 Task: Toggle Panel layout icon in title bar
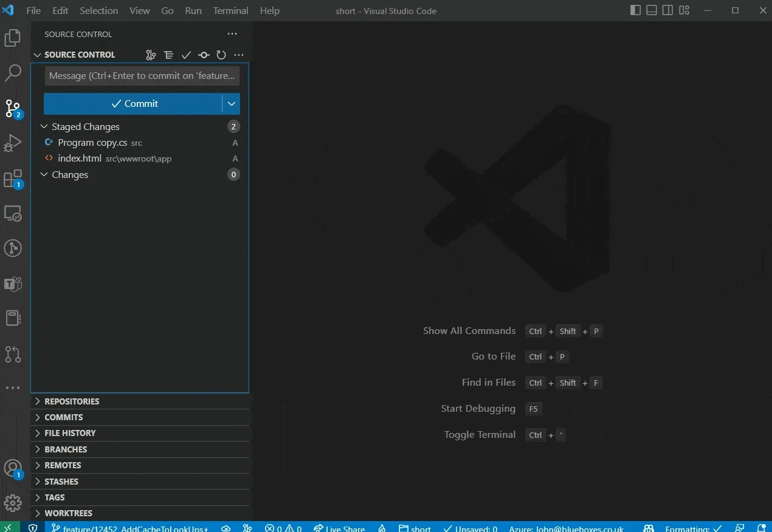[652, 10]
